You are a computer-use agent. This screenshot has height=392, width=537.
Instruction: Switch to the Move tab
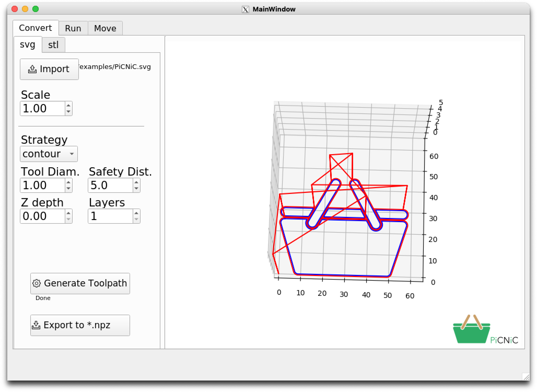point(105,28)
